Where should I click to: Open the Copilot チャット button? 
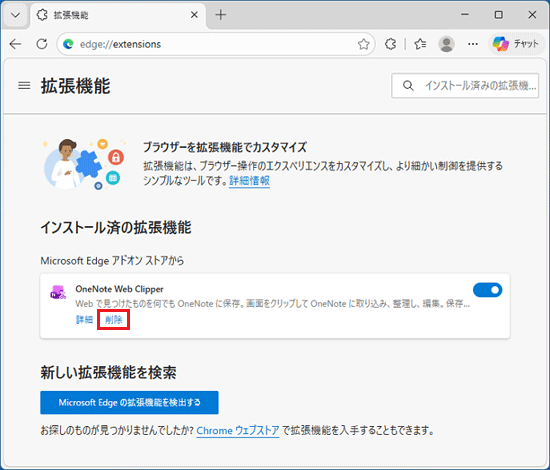point(516,44)
